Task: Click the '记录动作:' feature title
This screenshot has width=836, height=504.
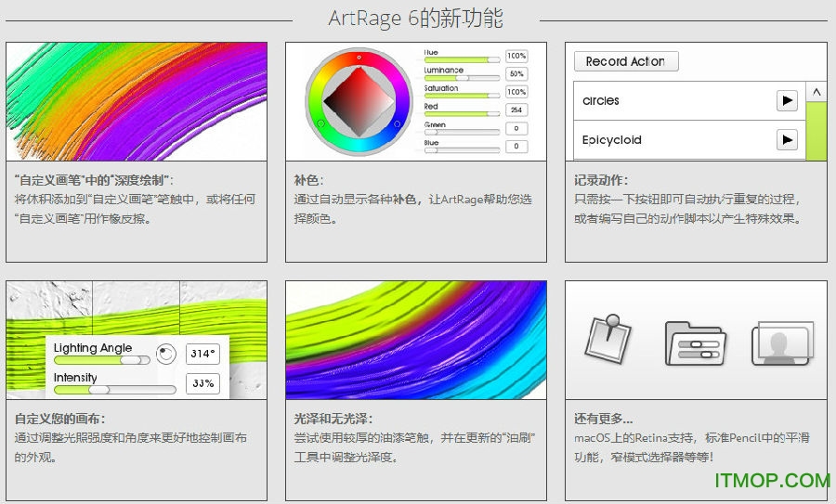Action: (601, 180)
